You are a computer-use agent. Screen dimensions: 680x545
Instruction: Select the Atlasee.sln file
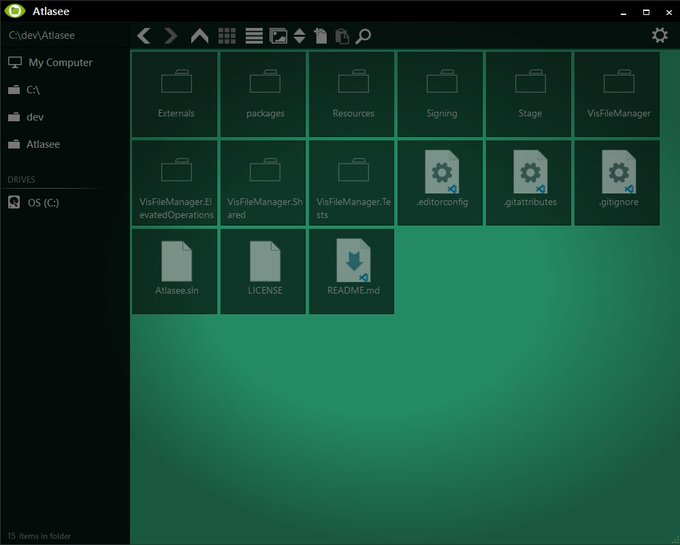pyautogui.click(x=175, y=271)
